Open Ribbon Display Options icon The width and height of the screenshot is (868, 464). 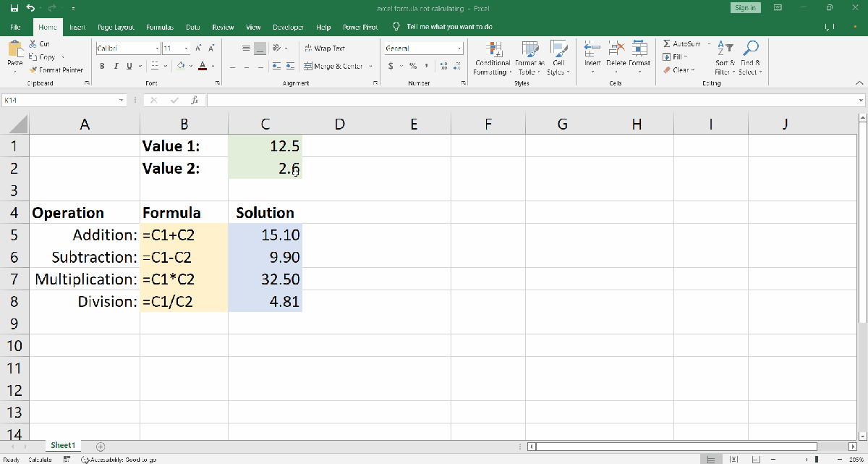click(778, 8)
